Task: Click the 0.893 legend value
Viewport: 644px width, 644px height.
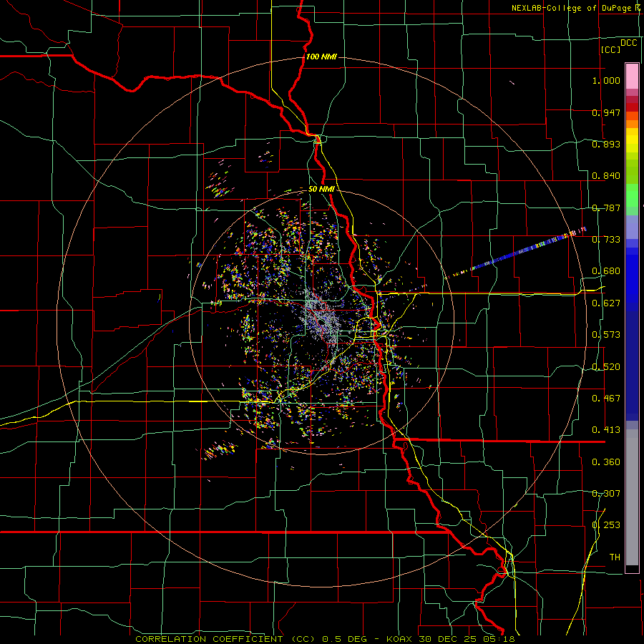Action: tap(606, 144)
